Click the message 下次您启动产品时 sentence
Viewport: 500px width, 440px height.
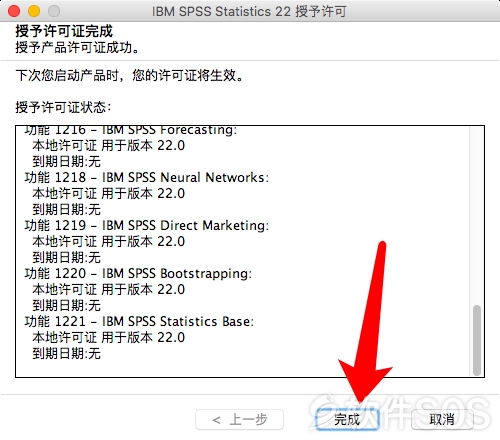(x=129, y=75)
